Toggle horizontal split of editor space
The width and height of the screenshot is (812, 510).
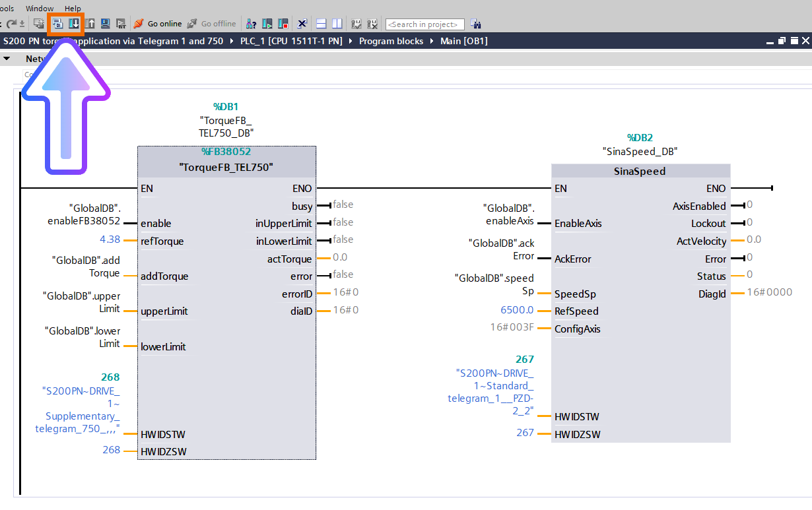[321, 24]
